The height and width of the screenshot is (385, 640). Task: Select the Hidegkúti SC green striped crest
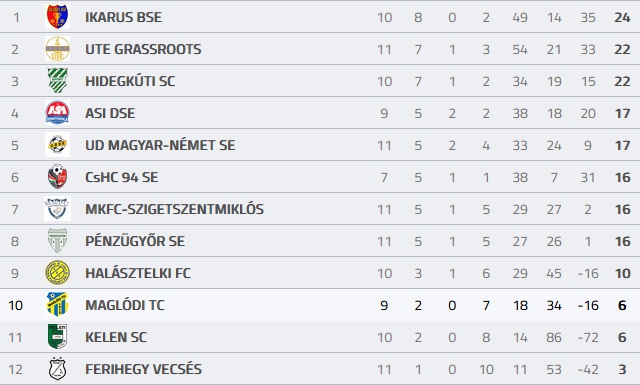(57, 81)
